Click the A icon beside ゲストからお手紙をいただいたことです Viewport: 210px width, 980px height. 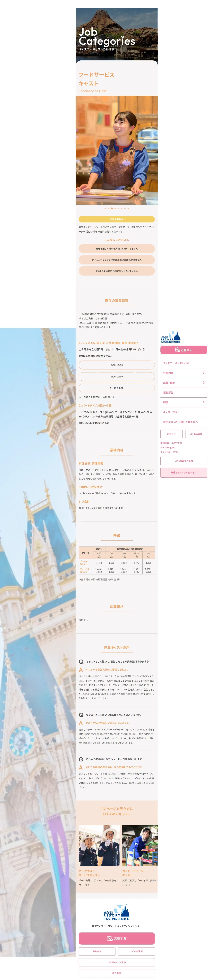[x=81, y=723]
